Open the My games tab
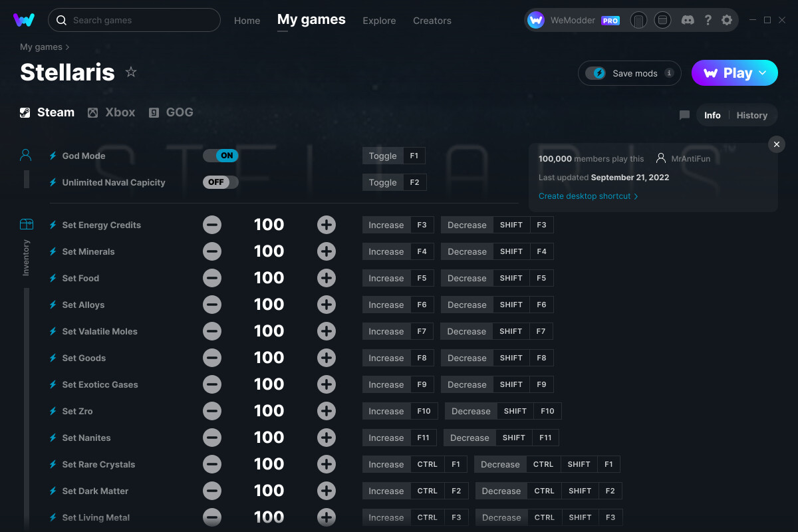 coord(311,19)
